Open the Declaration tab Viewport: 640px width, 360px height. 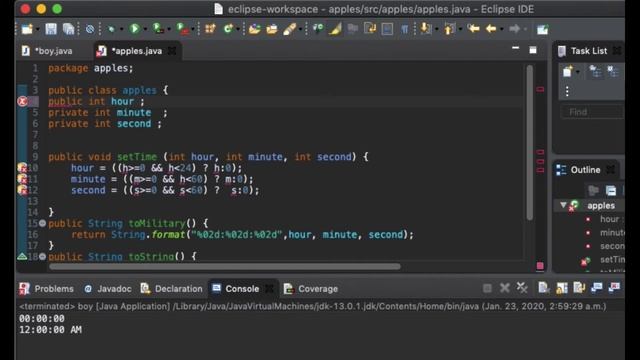(171, 289)
